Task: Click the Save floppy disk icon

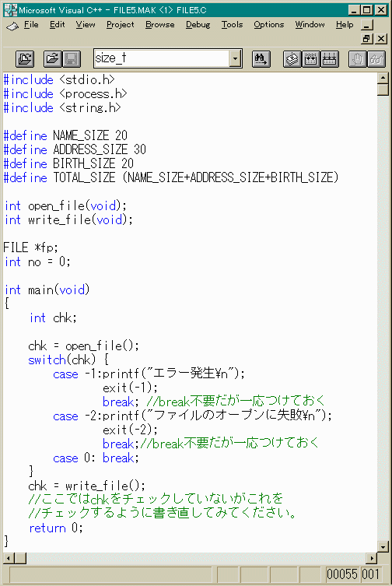Action: [72, 58]
